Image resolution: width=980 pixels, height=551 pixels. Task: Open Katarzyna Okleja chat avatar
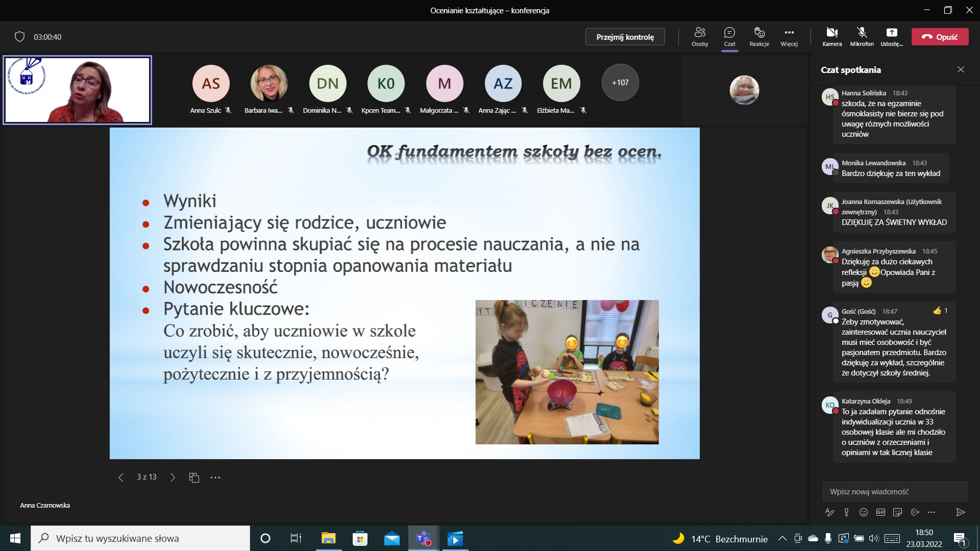[830, 405]
